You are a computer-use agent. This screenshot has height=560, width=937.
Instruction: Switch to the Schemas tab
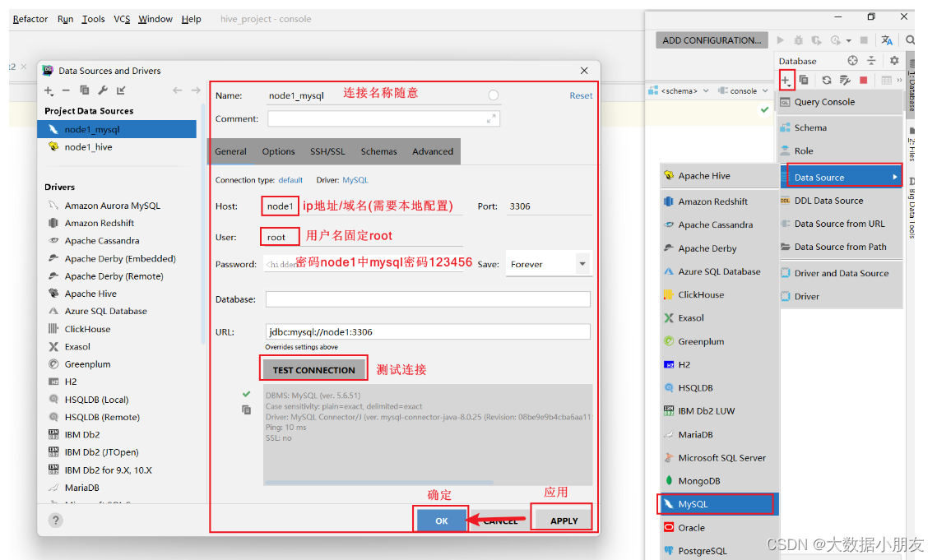379,151
